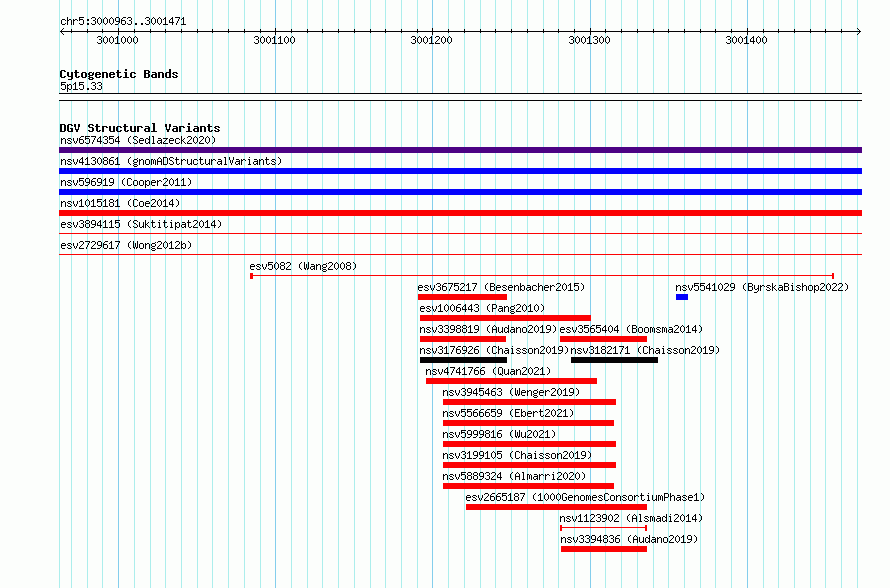Click the nsv6574354 (Sedlazeck2020) variant label
890x588 pixels.
(x=138, y=140)
